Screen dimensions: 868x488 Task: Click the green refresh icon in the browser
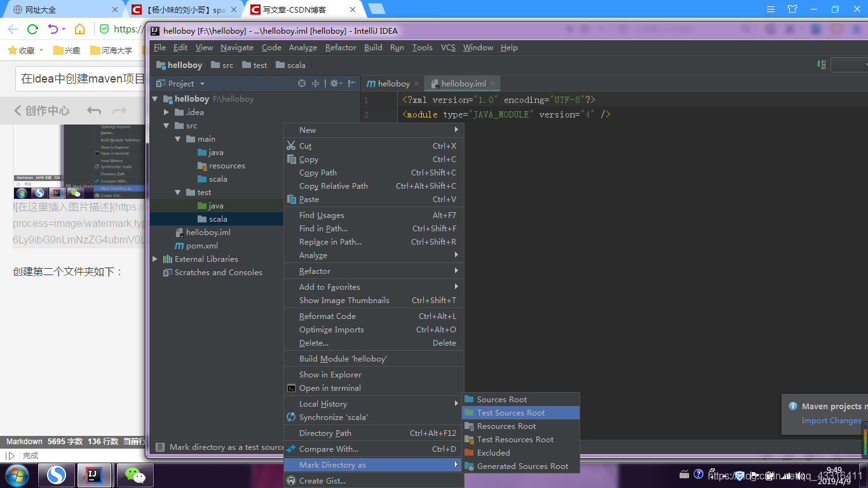pyautogui.click(x=32, y=29)
